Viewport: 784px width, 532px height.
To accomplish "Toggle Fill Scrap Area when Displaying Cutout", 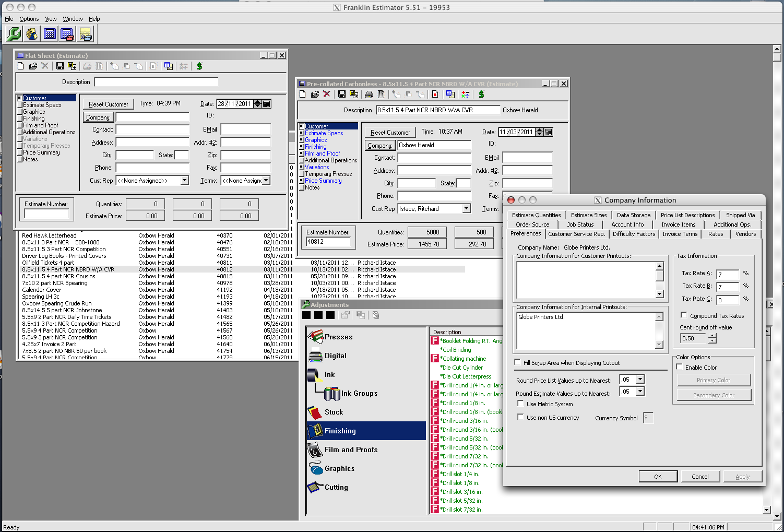I will pos(518,362).
